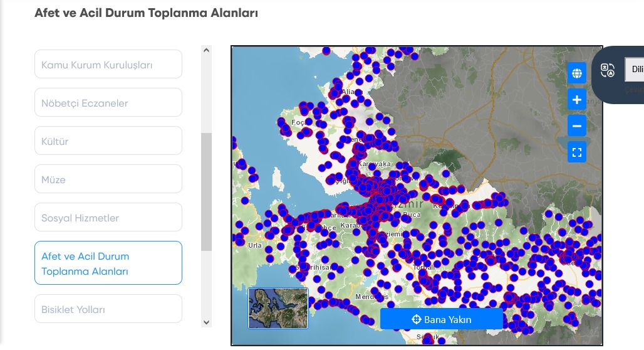Image resolution: width=644 pixels, height=350 pixels.
Task: Zoom out the map with minus button
Action: point(576,126)
